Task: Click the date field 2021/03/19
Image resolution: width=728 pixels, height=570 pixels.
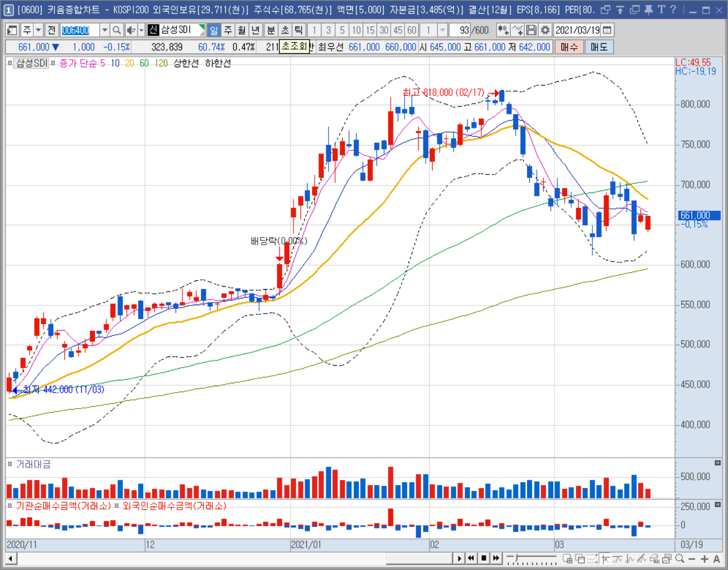Action: (x=577, y=30)
